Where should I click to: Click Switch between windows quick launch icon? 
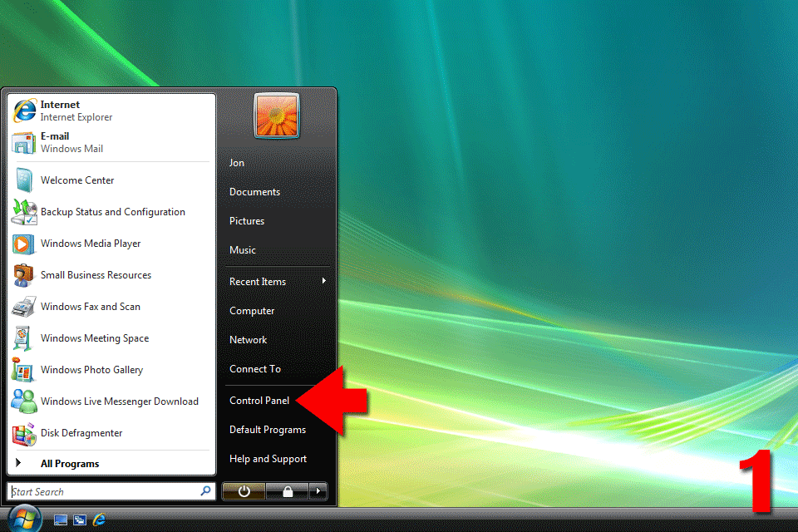[80, 520]
